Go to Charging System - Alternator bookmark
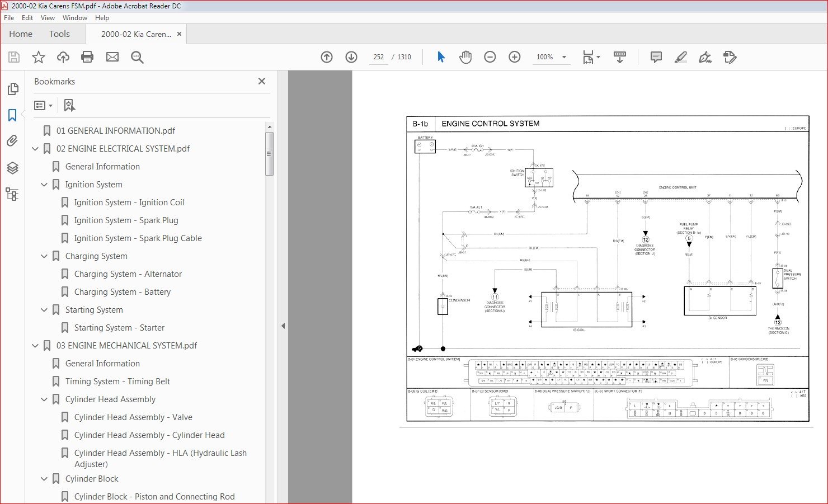This screenshot has width=828, height=504. 128,274
